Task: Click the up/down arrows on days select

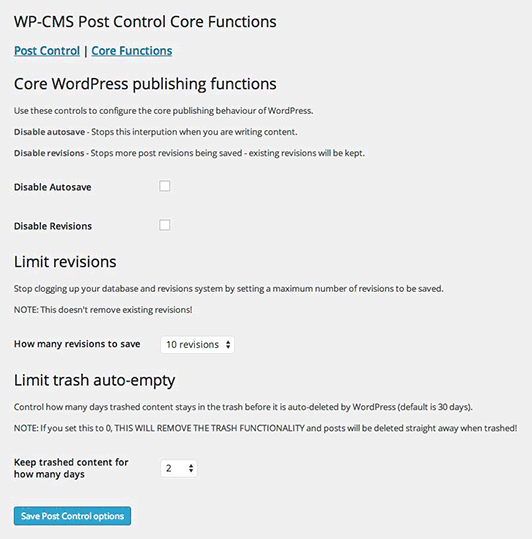Action: point(191,468)
